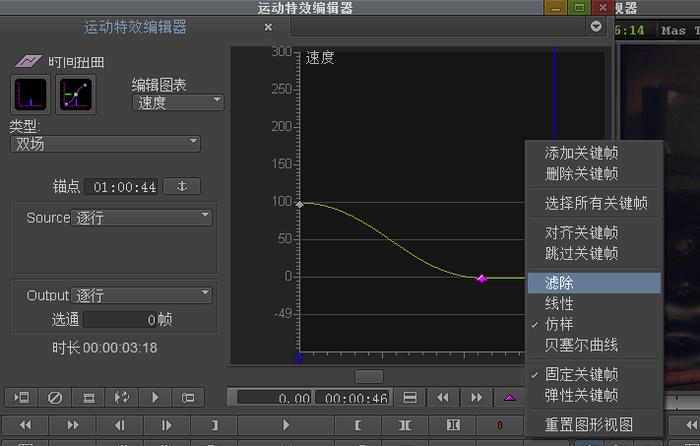Click the mark clip button
Screen dimensions: 700x446
click(405, 425)
